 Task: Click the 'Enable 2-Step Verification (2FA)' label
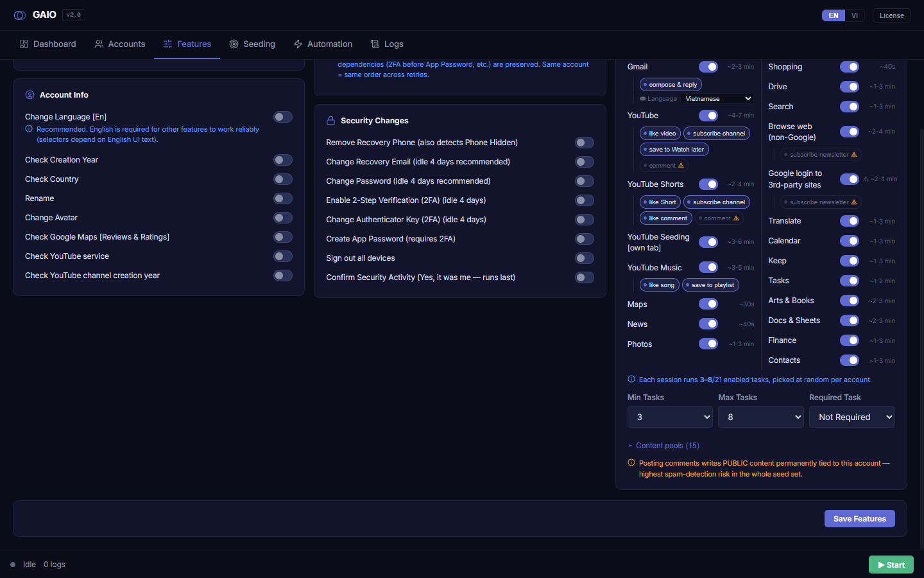click(406, 200)
